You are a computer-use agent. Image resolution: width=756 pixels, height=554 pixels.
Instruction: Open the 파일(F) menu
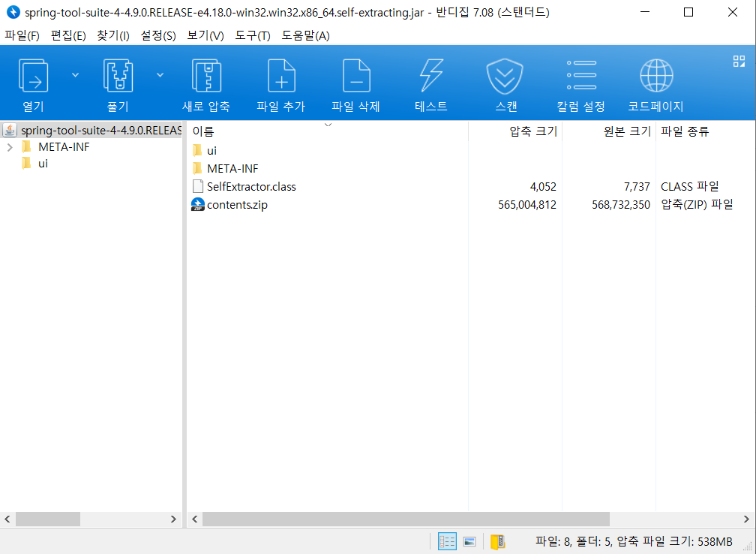[22, 36]
